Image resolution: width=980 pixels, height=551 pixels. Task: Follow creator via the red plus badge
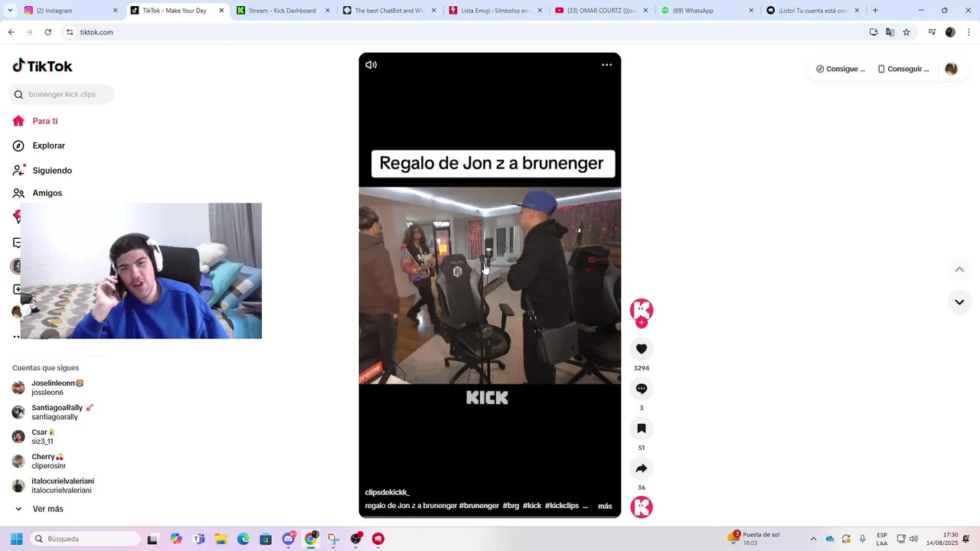(642, 323)
